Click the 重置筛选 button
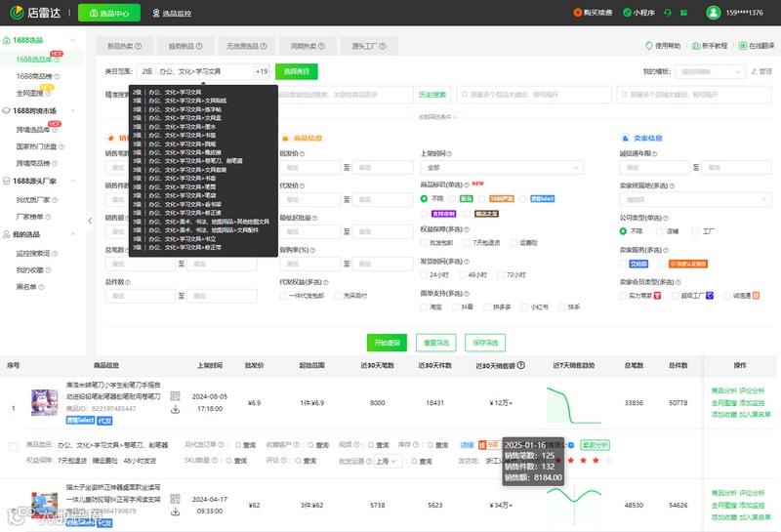781x532 pixels. (436, 343)
